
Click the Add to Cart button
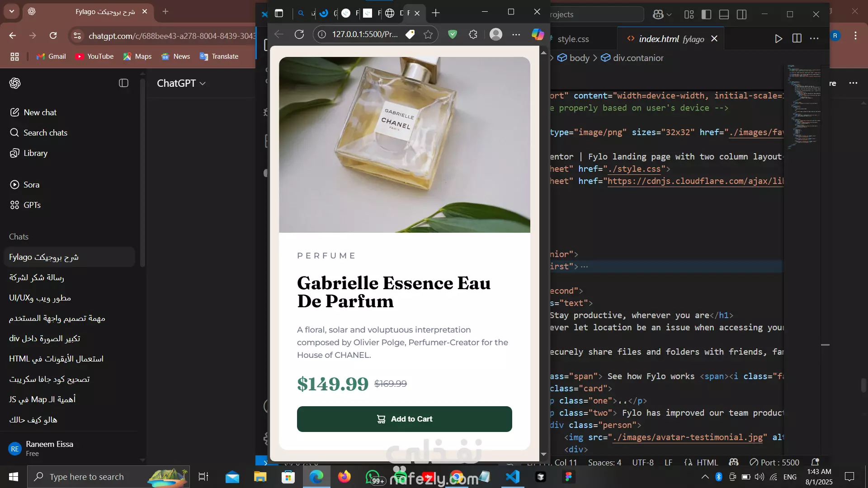(404, 419)
